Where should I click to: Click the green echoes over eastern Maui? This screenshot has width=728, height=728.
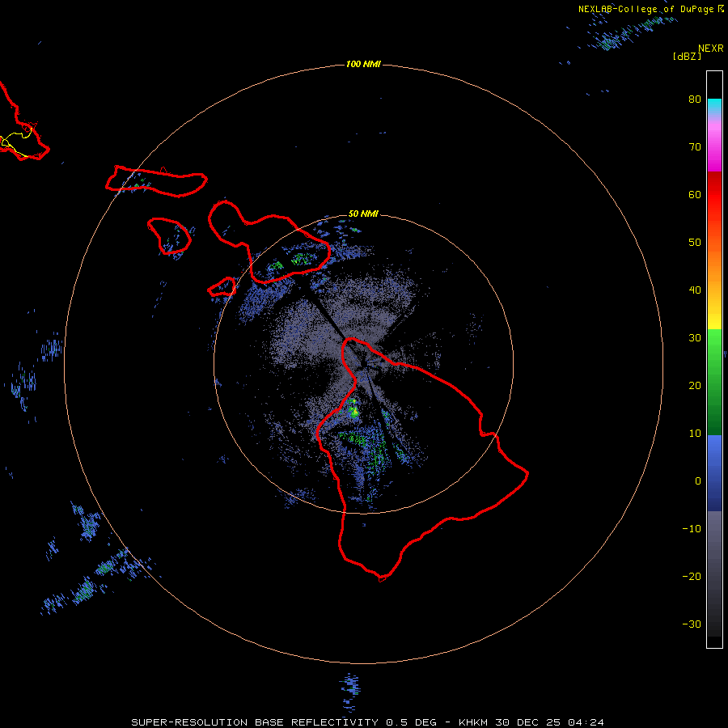[x=302, y=259]
